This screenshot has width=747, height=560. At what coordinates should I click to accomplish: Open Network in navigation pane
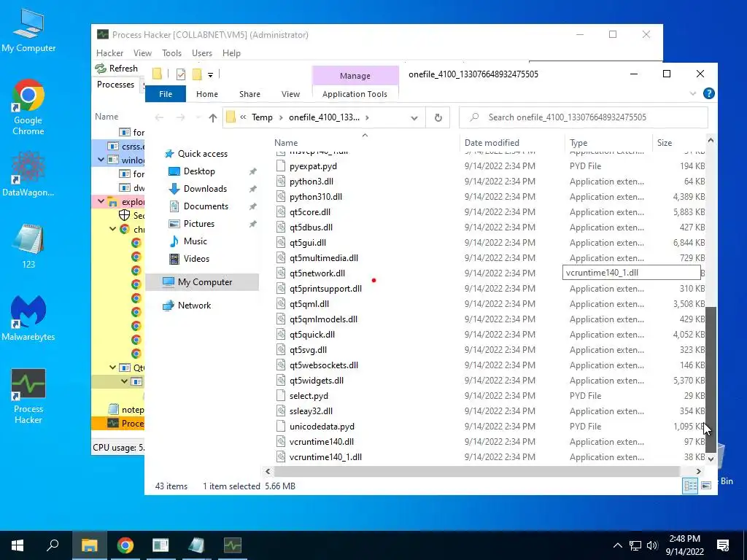pos(194,306)
